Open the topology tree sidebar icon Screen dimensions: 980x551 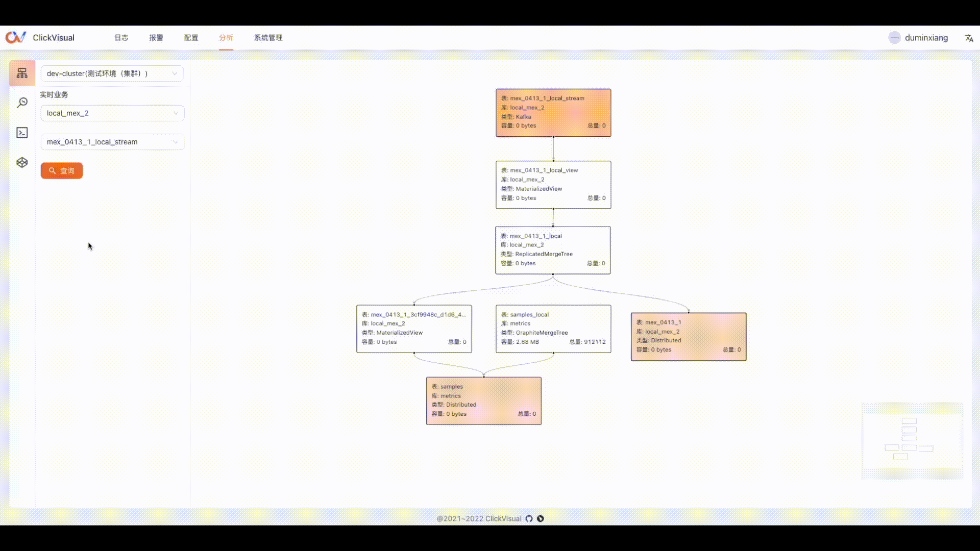22,73
